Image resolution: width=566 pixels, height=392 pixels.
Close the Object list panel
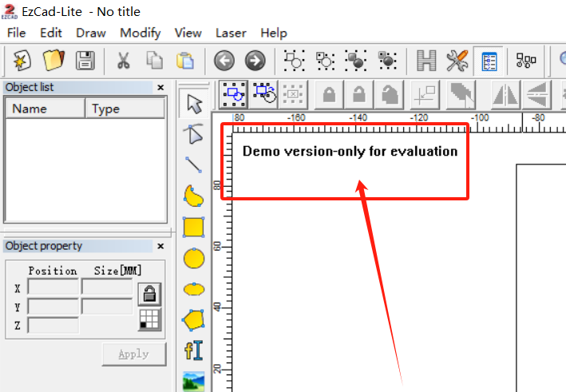pos(160,87)
